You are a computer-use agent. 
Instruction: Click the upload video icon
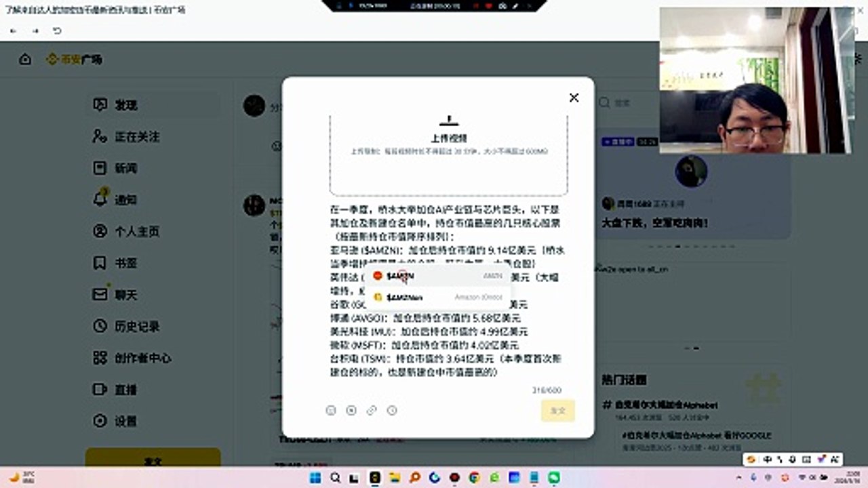(448, 121)
